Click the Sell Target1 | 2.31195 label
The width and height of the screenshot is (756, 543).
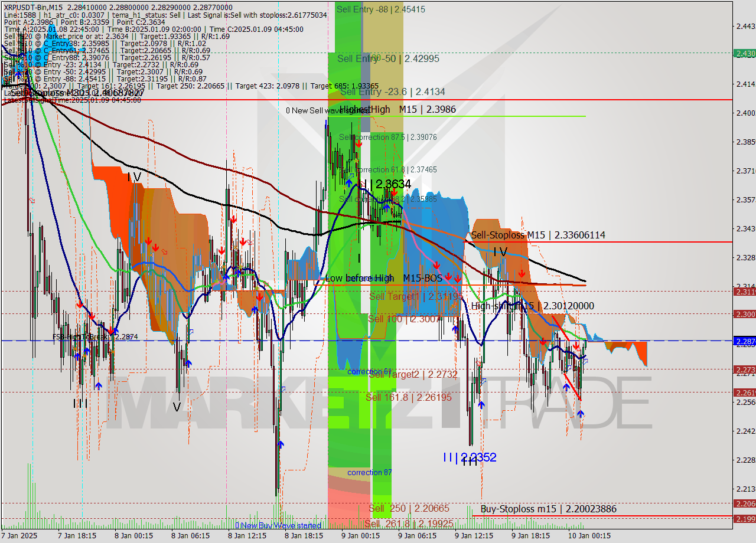[416, 296]
